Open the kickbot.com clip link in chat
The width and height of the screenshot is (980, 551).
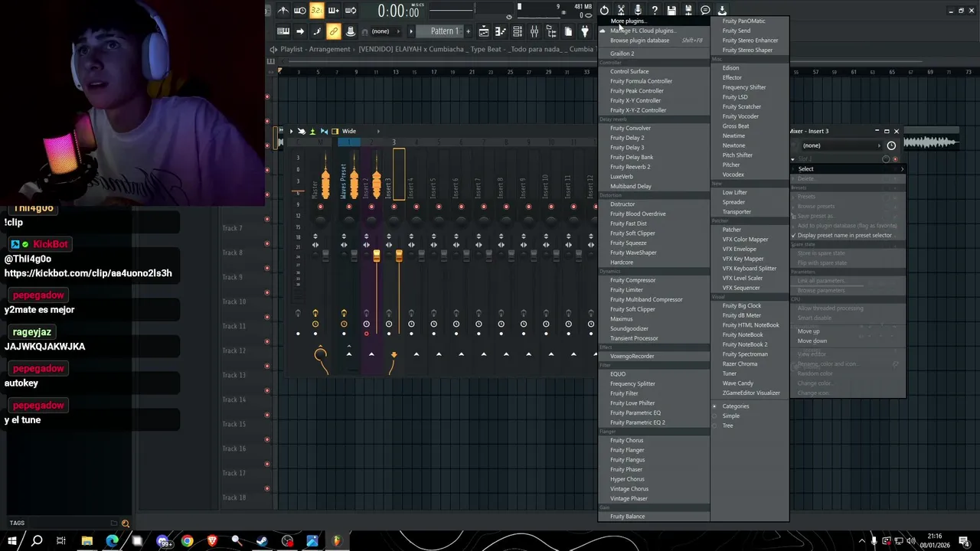click(88, 273)
